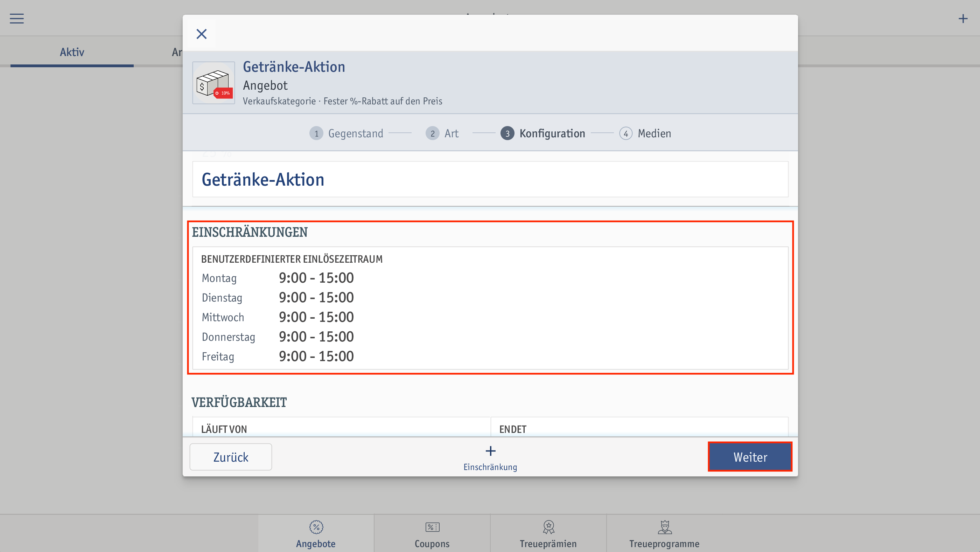The height and width of the screenshot is (552, 980).
Task: Click the Zurück button
Action: 231,457
